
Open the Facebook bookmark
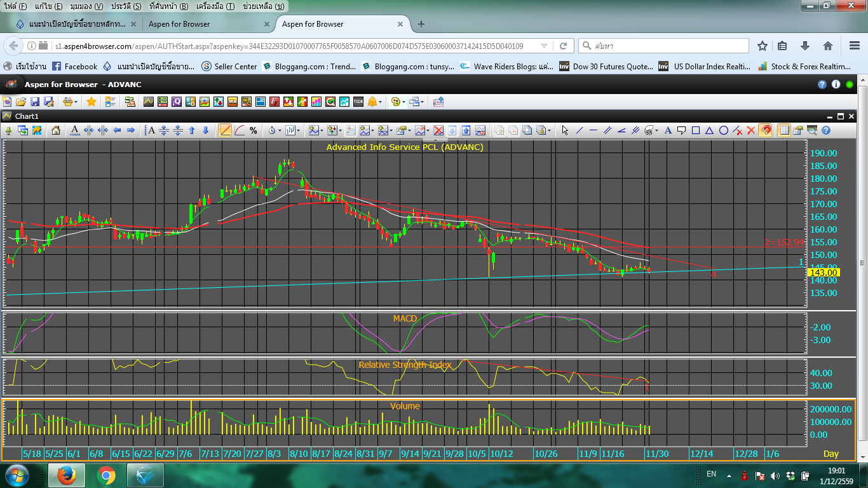[x=74, y=66]
